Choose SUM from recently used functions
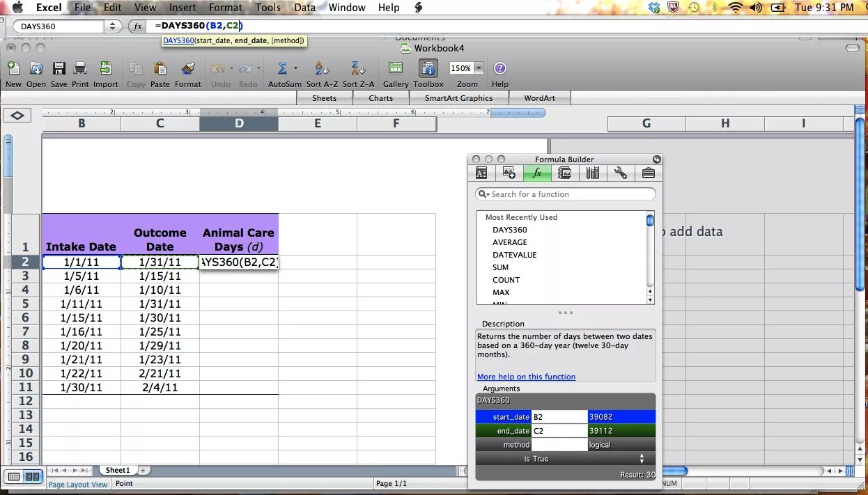 500,267
